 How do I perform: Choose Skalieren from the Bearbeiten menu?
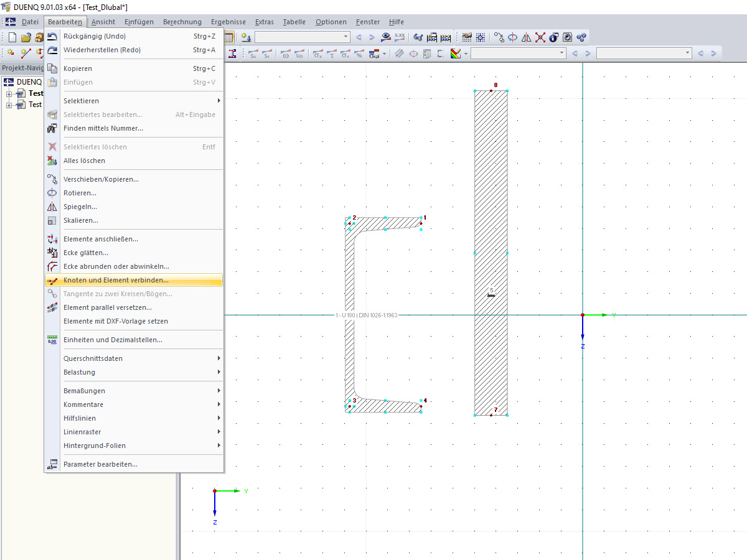(81, 220)
